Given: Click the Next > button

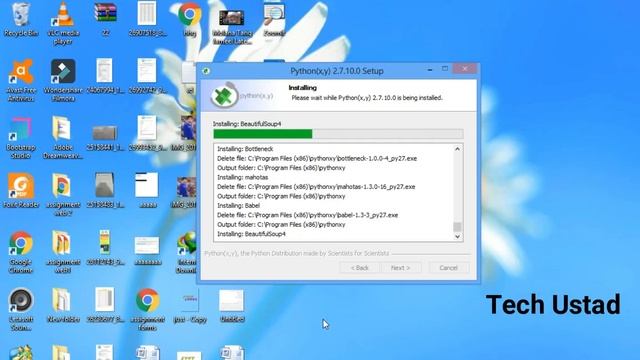Looking at the screenshot, I should [400, 268].
